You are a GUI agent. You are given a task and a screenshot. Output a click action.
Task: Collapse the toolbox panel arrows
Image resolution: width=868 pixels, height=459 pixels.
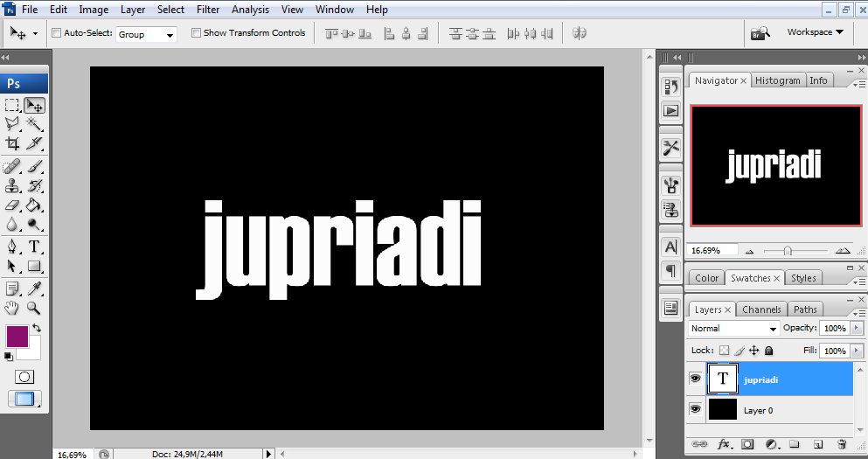(5, 57)
